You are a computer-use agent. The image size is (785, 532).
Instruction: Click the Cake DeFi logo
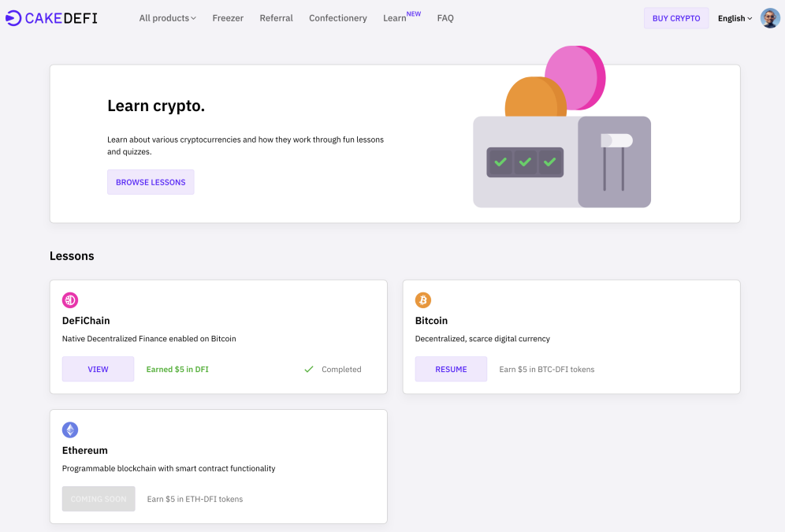51,17
